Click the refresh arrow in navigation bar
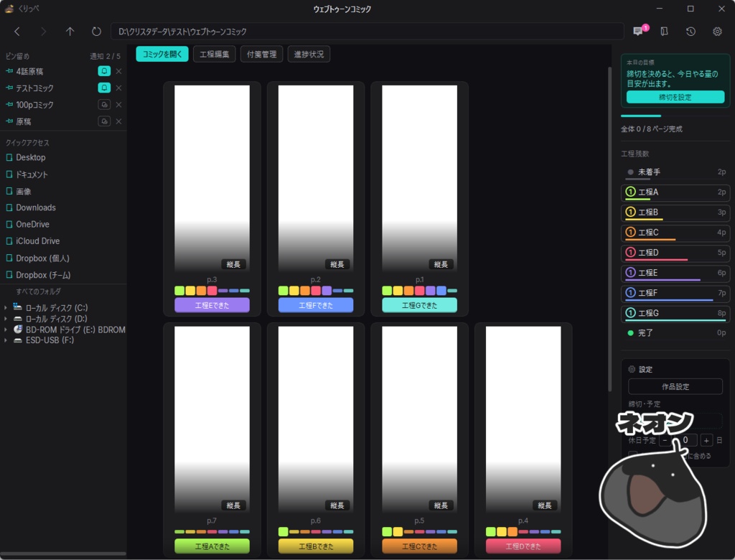Viewport: 735px width, 560px height. coord(96,32)
